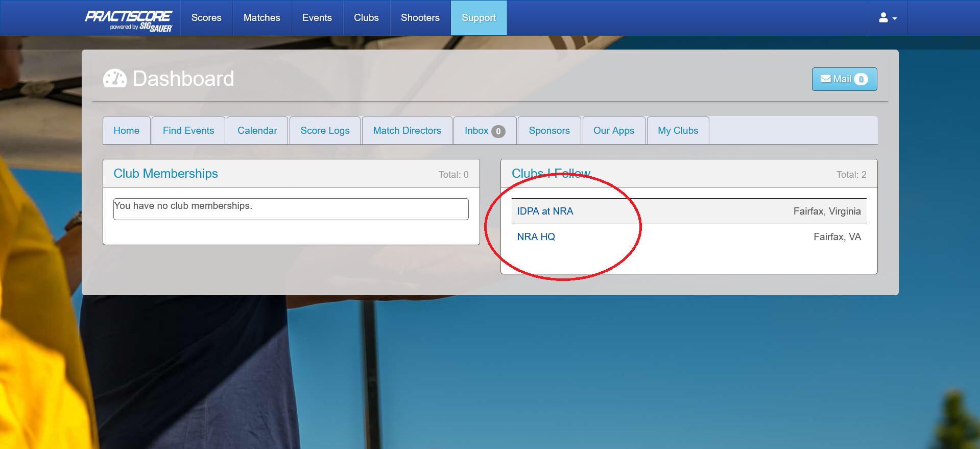The width and height of the screenshot is (980, 449).
Task: Click the 'Total: 0' count
Action: pos(453,175)
